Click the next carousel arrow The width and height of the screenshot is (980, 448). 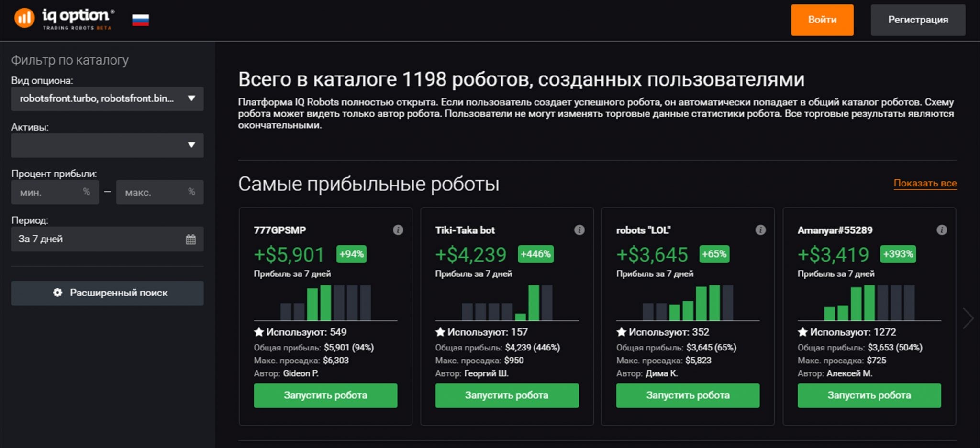(x=968, y=318)
